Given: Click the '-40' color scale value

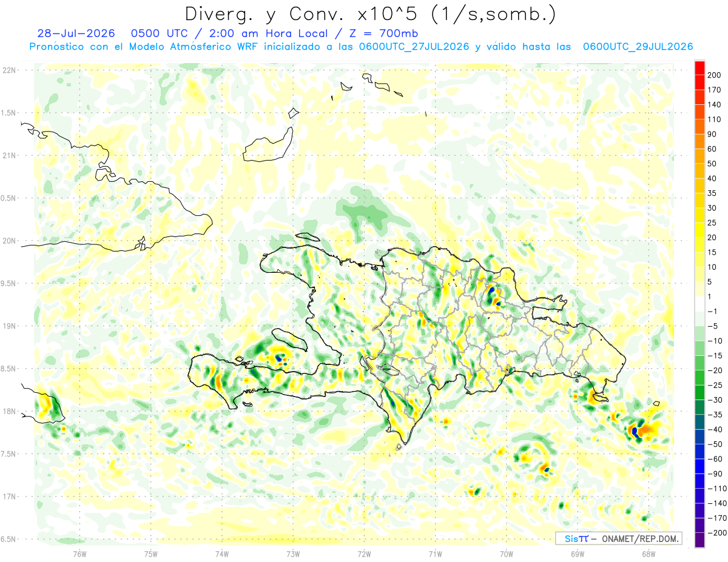Looking at the screenshot, I should (x=716, y=429).
